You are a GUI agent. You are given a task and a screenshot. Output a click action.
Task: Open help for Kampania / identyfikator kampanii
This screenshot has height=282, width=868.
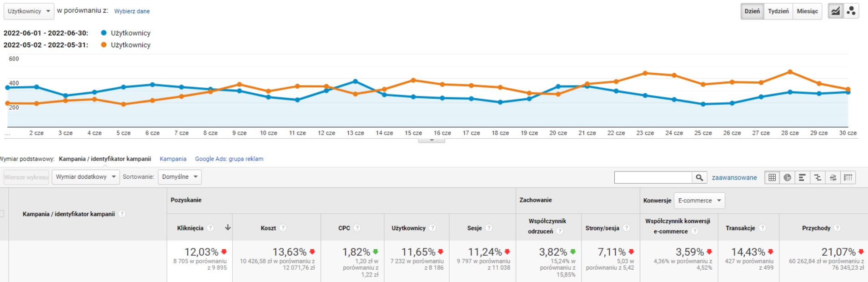122,214
